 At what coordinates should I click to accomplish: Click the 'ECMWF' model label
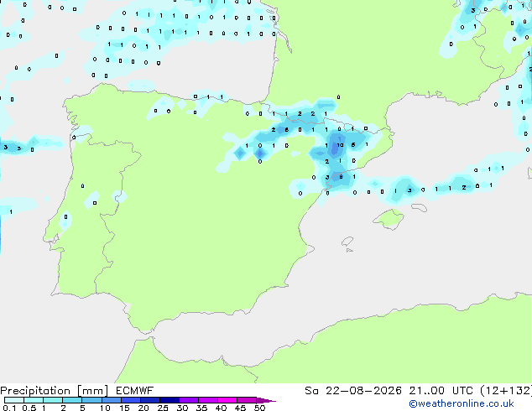coord(135,391)
